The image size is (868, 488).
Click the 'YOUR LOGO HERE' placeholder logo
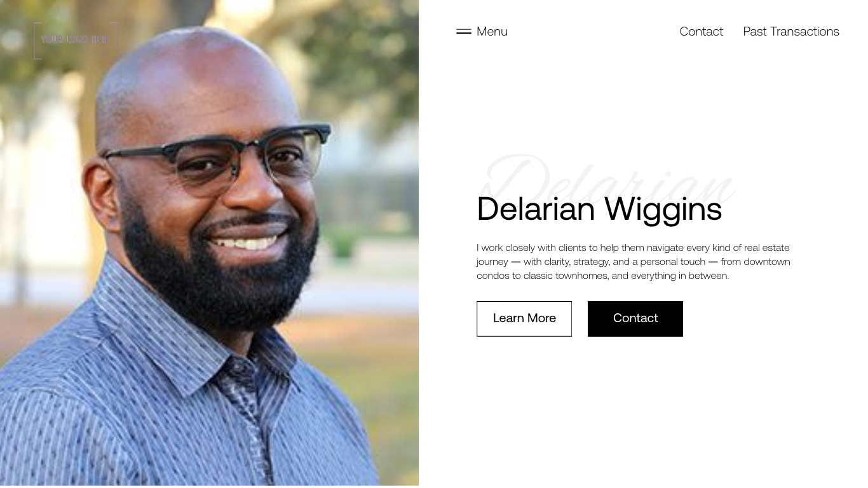click(76, 40)
